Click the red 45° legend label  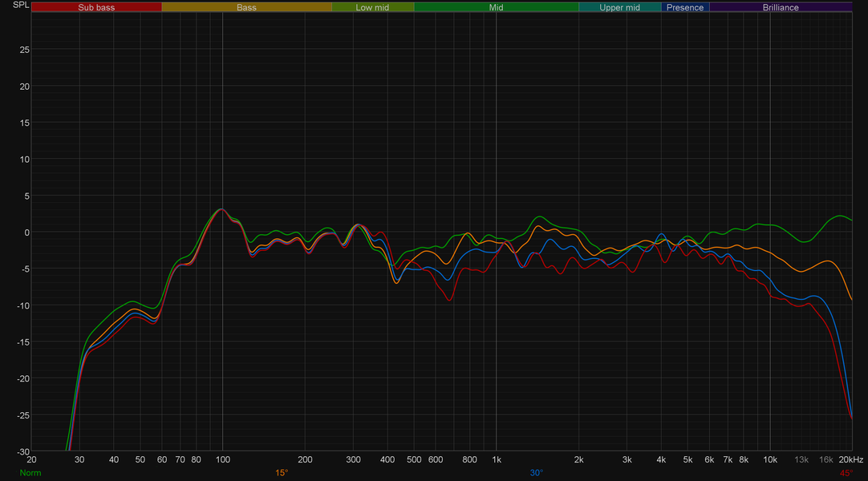846,473
